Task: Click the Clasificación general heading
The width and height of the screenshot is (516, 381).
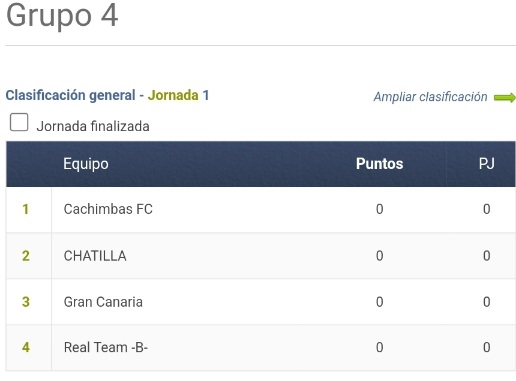Action: coord(71,95)
